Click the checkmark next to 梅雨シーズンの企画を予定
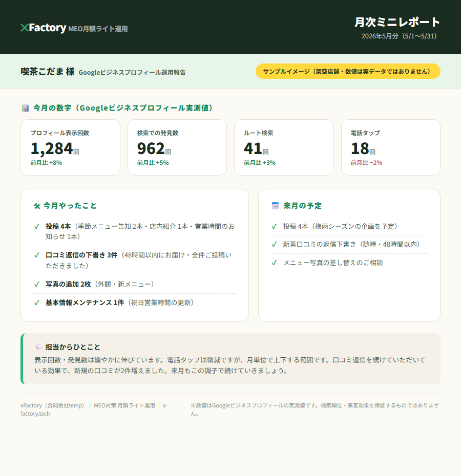This screenshot has width=461, height=476. pyautogui.click(x=274, y=226)
